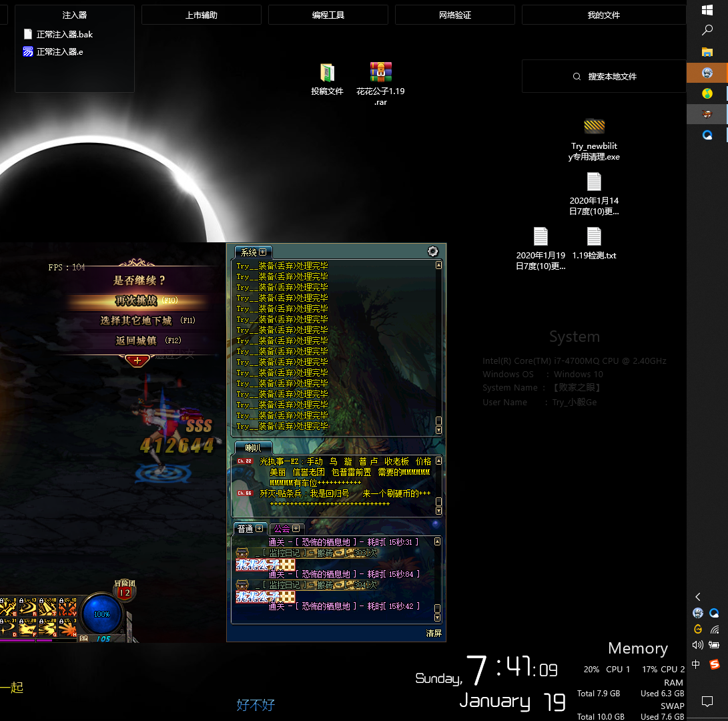Switch to the 公会 chat tab
The height and width of the screenshot is (721, 728).
pyautogui.click(x=282, y=529)
